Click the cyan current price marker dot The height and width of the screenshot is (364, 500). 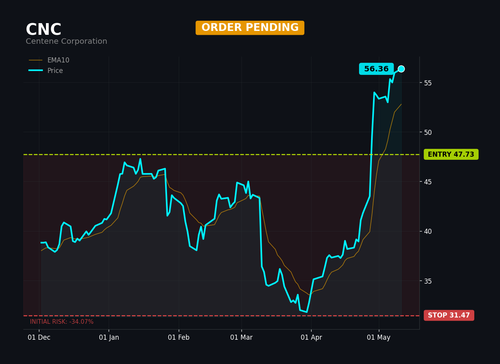(x=401, y=69)
